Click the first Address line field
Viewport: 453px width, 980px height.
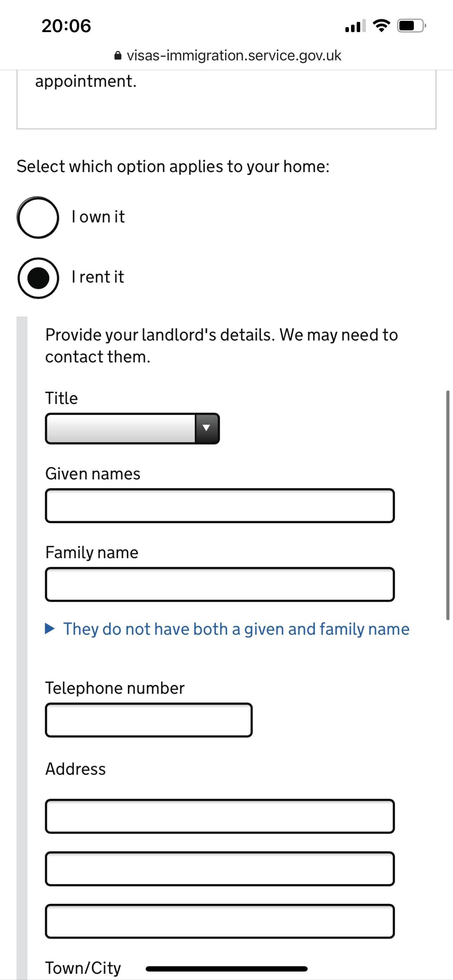219,816
